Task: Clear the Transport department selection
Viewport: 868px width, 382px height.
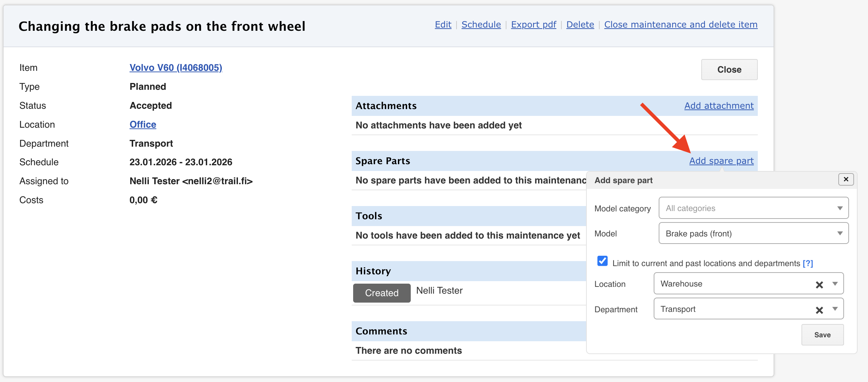Action: (819, 310)
